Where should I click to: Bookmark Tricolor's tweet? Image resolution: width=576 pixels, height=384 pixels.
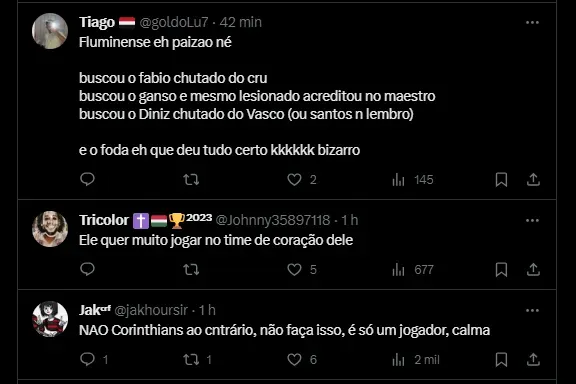[501, 269]
